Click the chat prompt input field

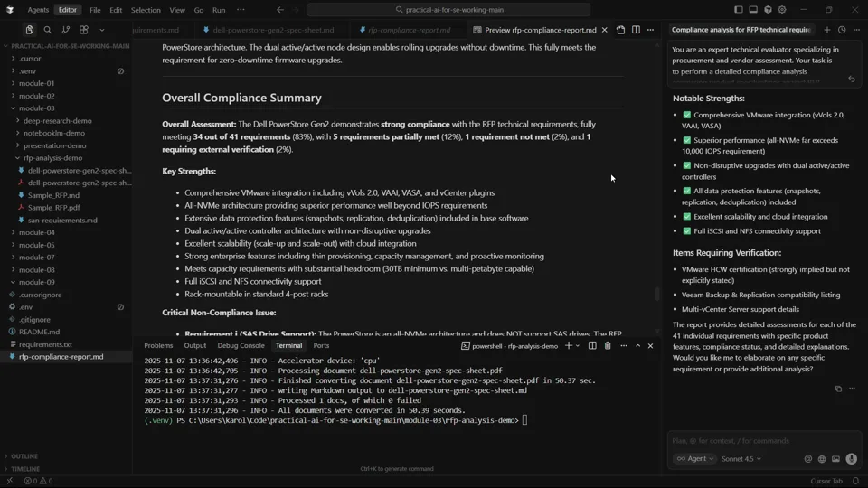[x=764, y=441]
